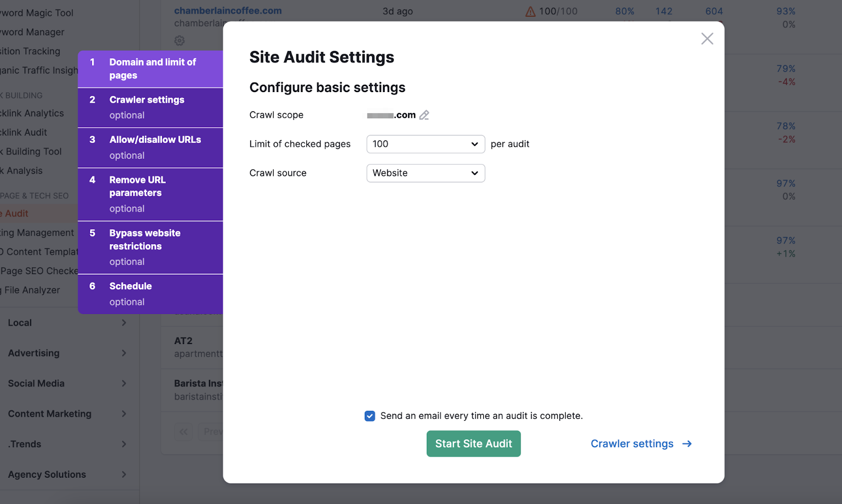The width and height of the screenshot is (842, 504).
Task: Select Position Tracking in the sidebar
Action: click(x=29, y=51)
